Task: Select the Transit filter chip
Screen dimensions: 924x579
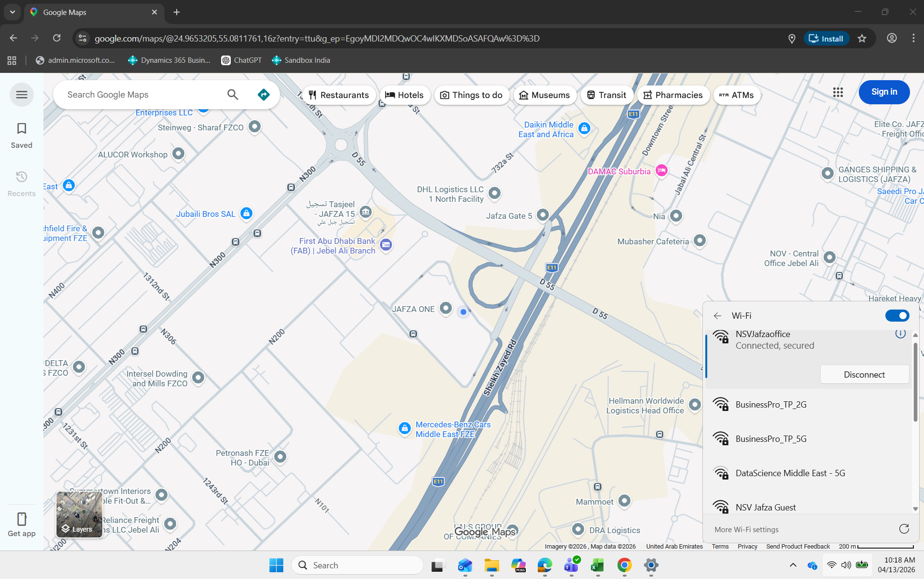Action: click(606, 95)
